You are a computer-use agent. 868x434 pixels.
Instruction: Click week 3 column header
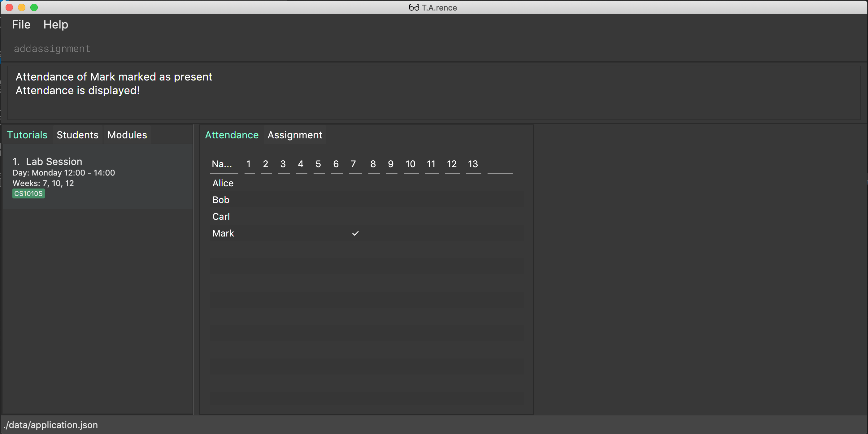[283, 164]
